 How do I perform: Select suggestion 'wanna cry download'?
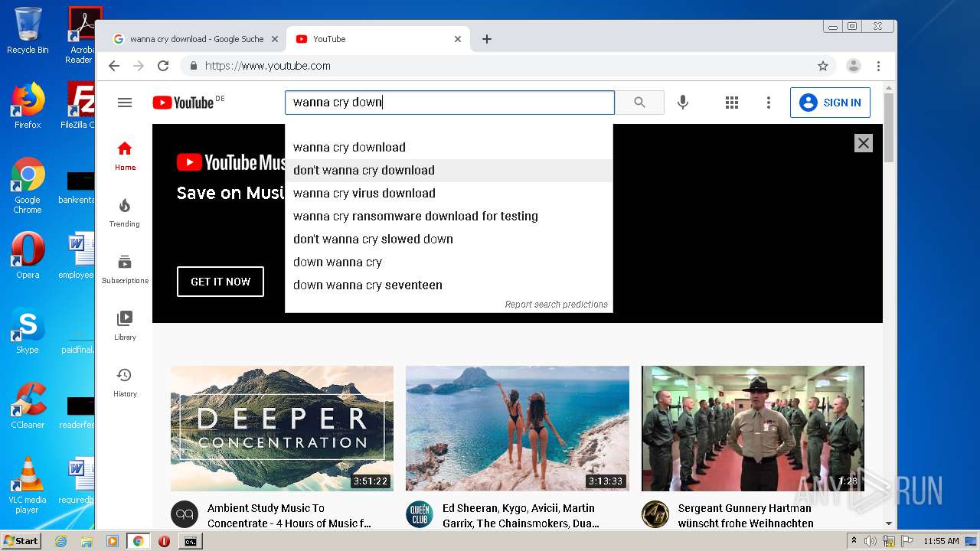point(449,147)
